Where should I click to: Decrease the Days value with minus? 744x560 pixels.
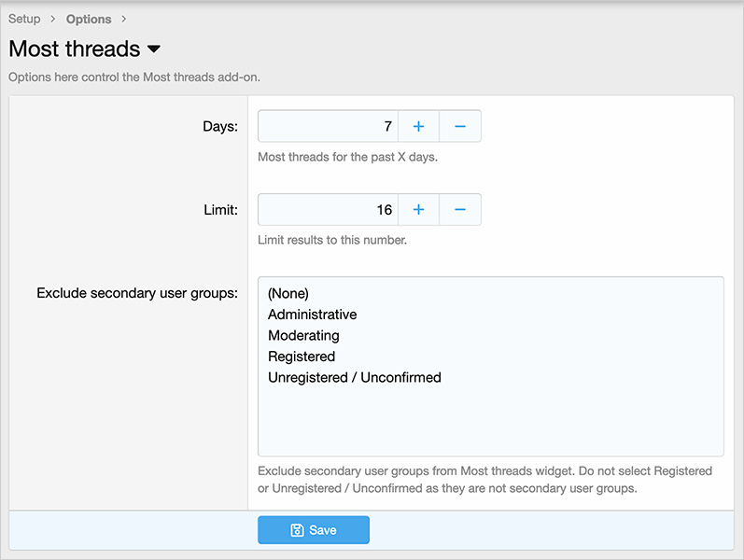459,126
